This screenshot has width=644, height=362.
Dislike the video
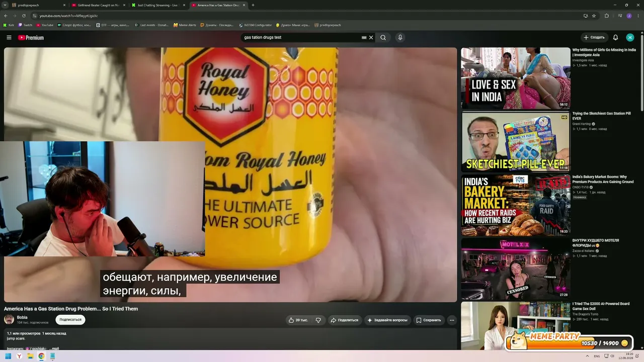click(x=318, y=320)
